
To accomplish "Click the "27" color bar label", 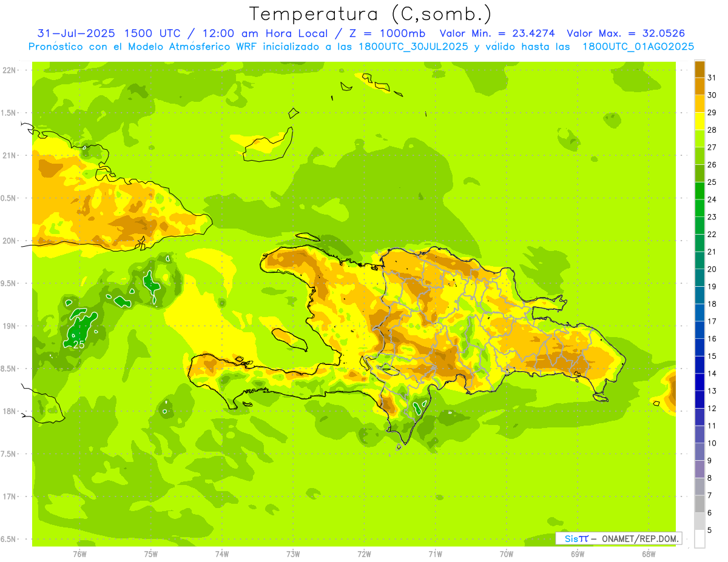I will click(x=712, y=147).
